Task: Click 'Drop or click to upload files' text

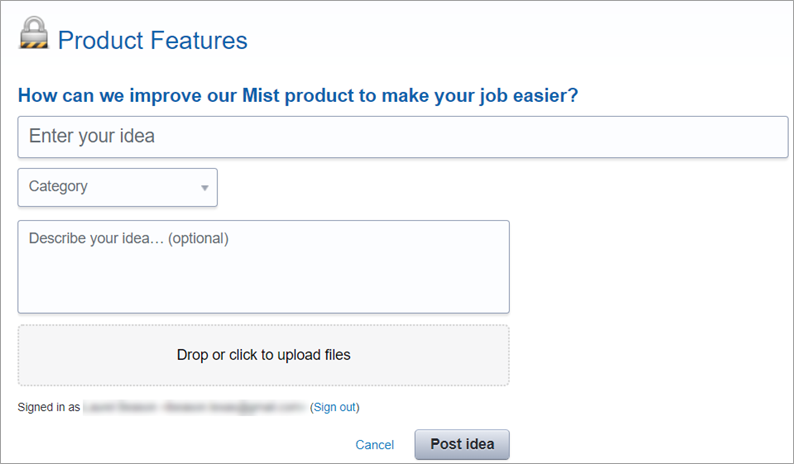Action: tap(263, 355)
